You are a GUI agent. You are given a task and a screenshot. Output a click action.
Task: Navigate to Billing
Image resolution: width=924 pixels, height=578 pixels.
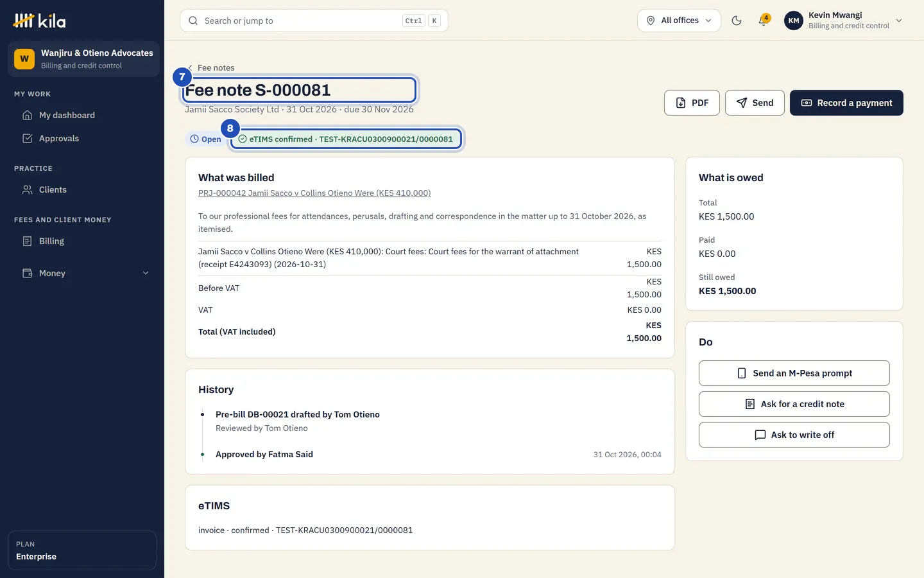pos(82,241)
